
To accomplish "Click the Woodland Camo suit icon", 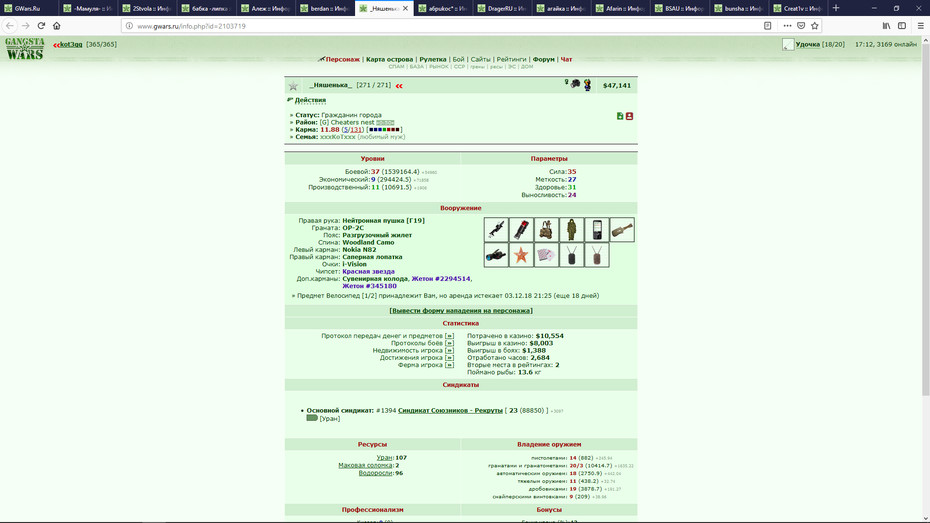I will [571, 229].
